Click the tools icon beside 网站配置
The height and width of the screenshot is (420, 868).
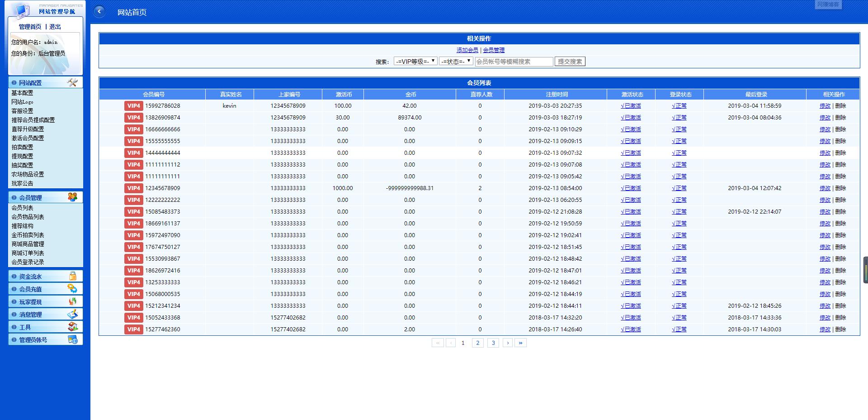click(72, 82)
